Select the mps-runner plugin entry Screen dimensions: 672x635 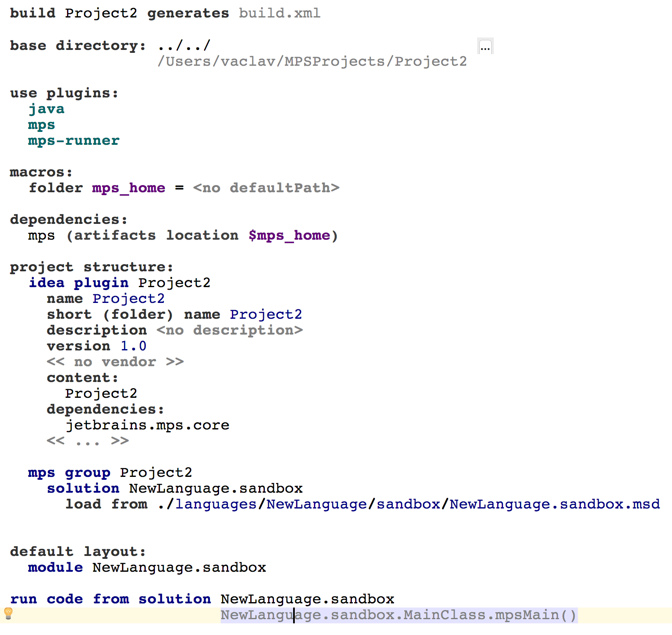coord(74,141)
